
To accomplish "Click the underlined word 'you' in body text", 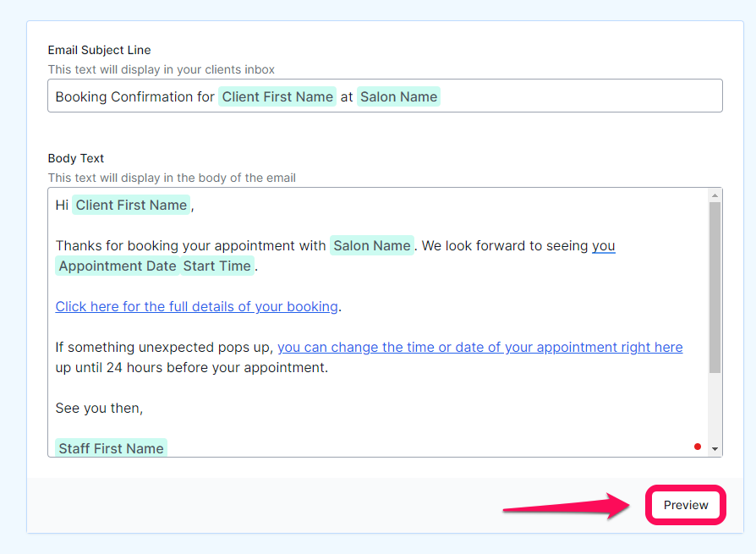I will 604,245.
